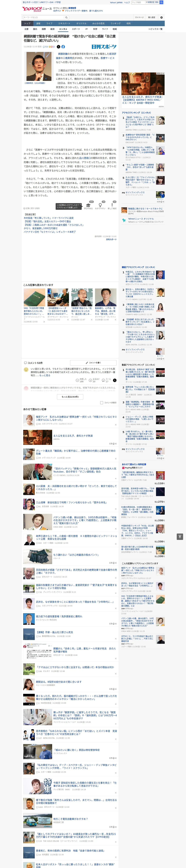Open the comment count icon showing 53

tap(45, 47)
